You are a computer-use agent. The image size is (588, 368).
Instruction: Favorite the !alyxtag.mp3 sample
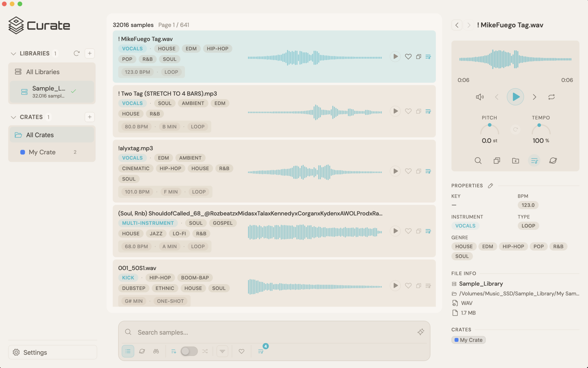[x=408, y=171]
